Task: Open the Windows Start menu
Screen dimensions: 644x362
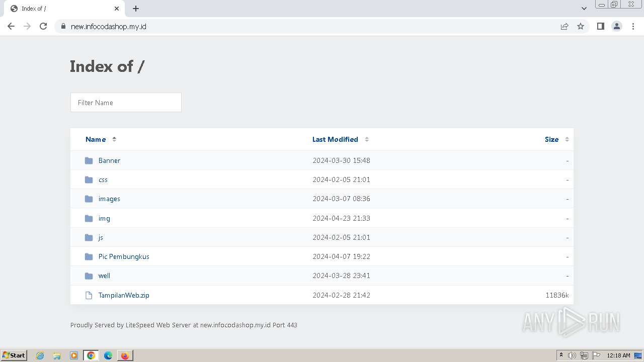Action: (14, 355)
